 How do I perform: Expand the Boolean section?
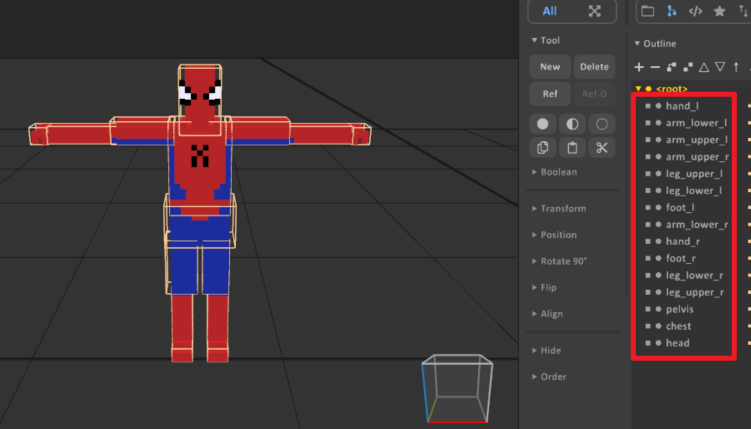554,172
